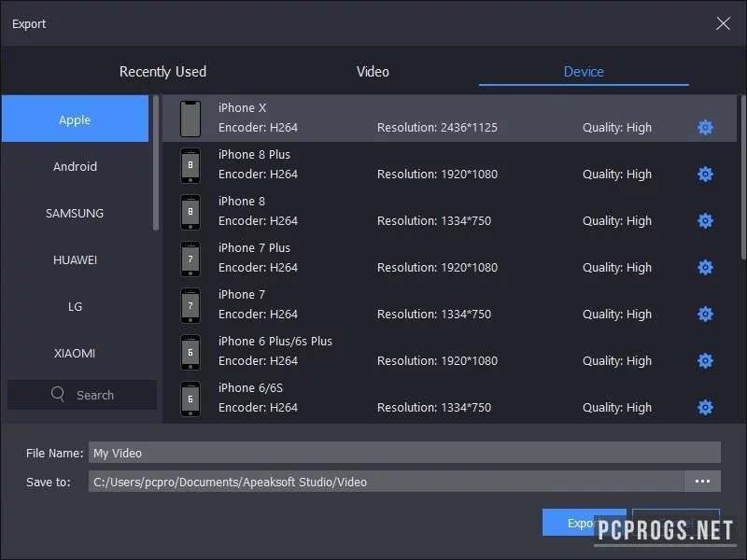Select the HUAWEI device category
Screen dimensions: 747x560
click(x=75, y=259)
